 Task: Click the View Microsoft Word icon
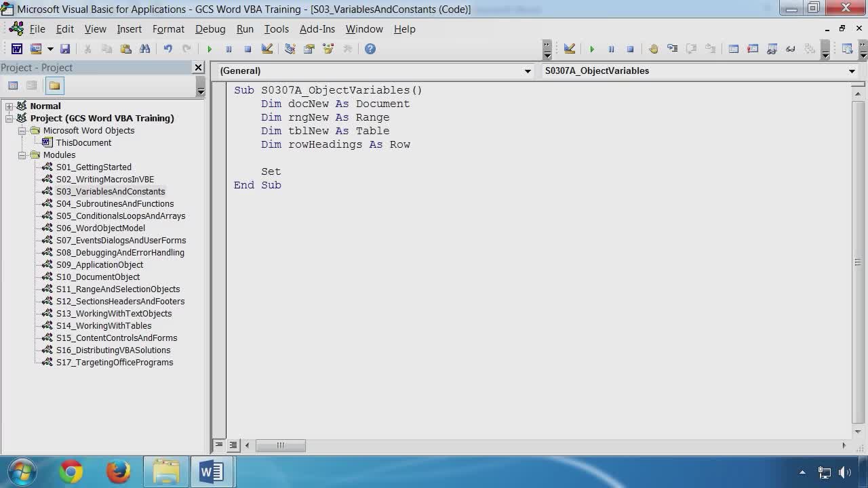[17, 49]
